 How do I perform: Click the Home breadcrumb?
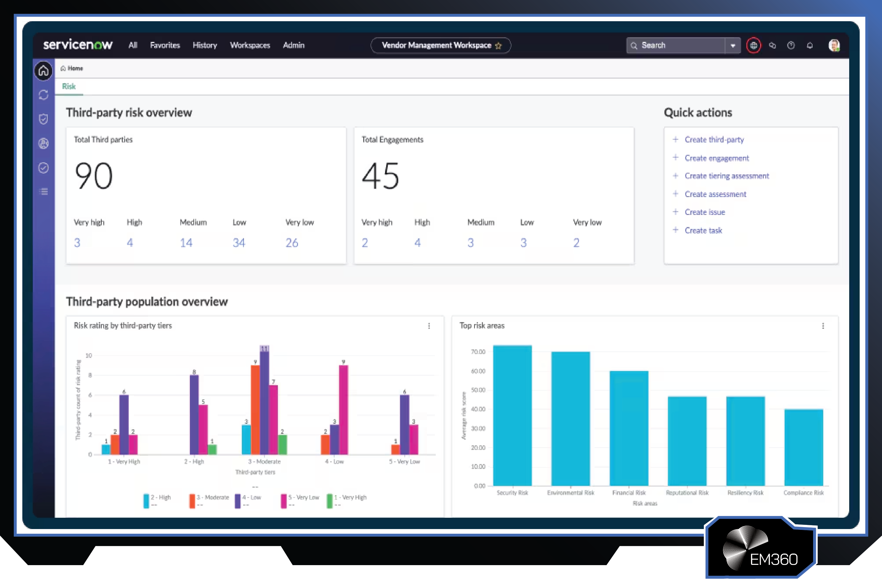72,68
